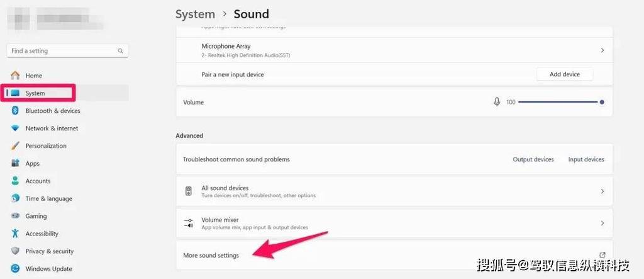Image resolution: width=644 pixels, height=279 pixels.
Task: Click the Add device button
Action: point(565,74)
